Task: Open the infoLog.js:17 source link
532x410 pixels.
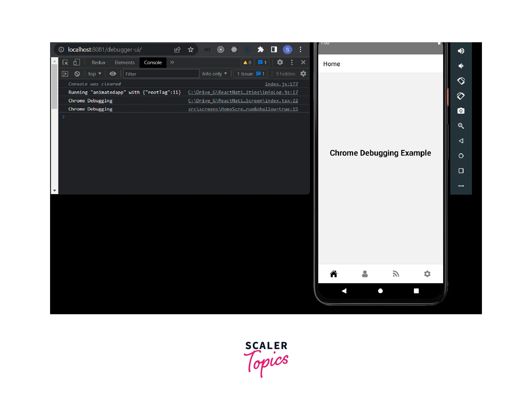Action: [x=243, y=92]
